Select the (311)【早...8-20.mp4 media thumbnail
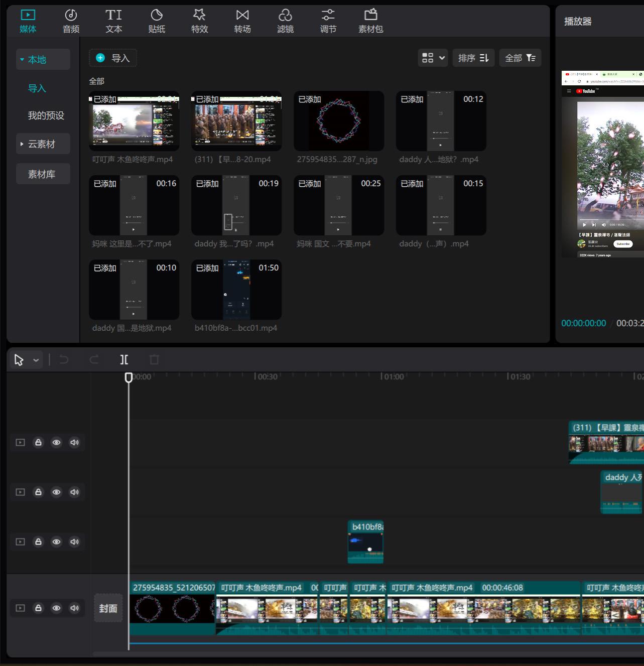Image resolution: width=644 pixels, height=666 pixels. click(236, 121)
